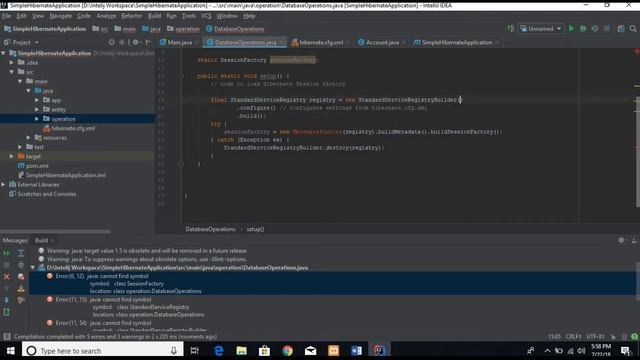Image resolution: width=640 pixels, height=360 pixels.
Task: Collapse all icon in Project panel header
Action: pyautogui.click(x=122, y=42)
